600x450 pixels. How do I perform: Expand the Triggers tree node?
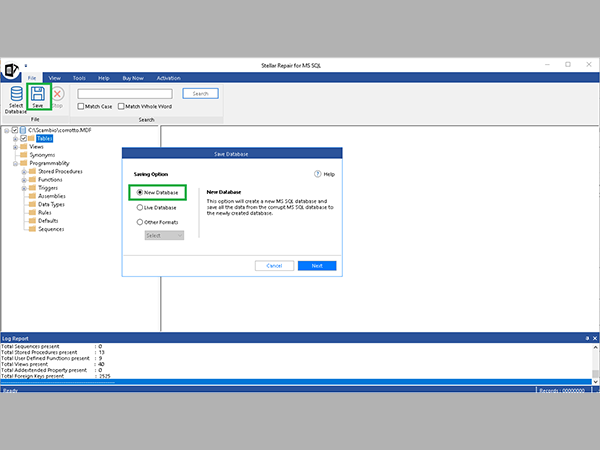[24, 188]
